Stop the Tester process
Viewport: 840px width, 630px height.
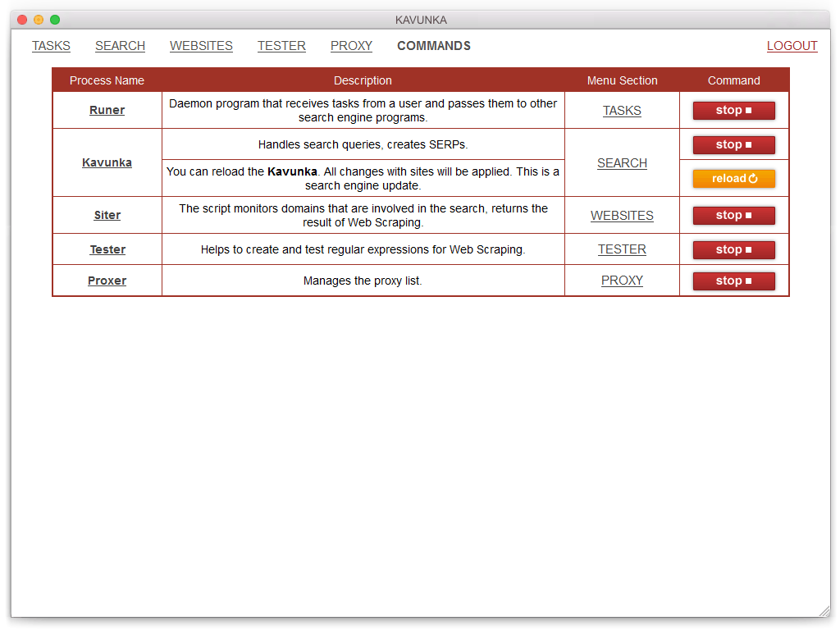click(x=733, y=250)
